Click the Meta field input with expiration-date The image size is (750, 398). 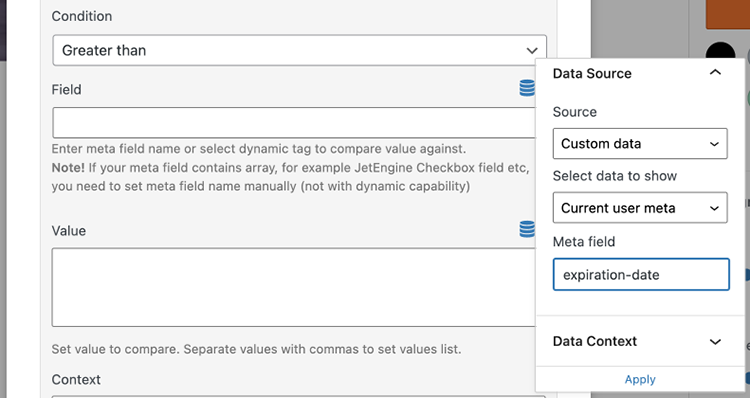click(641, 275)
